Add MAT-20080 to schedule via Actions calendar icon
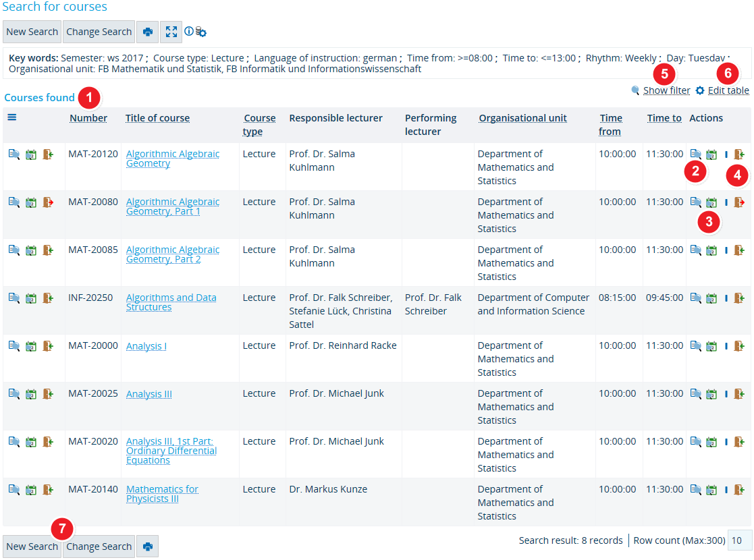 [711, 202]
